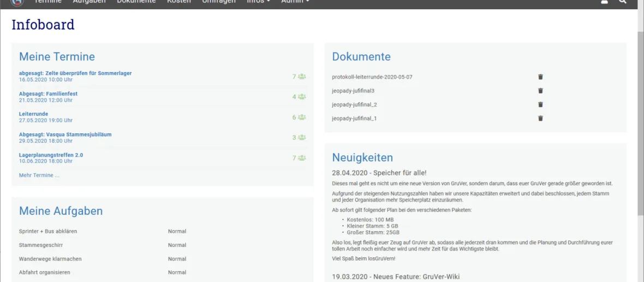Viewport: 644px width, 282px height.
Task: Go to Kosten in the navbar
Action: coord(179,2)
